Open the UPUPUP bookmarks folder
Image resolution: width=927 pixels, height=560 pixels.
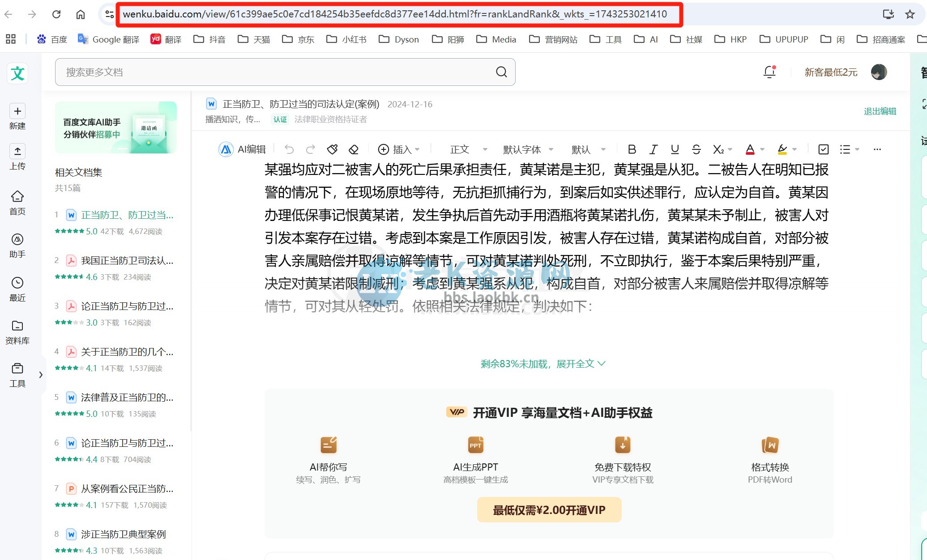784,39
